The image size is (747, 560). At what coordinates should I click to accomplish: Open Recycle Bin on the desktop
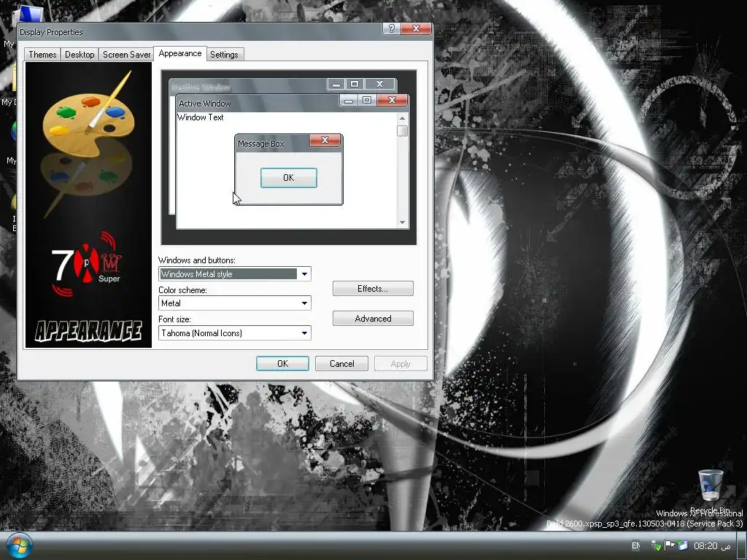[x=710, y=492]
